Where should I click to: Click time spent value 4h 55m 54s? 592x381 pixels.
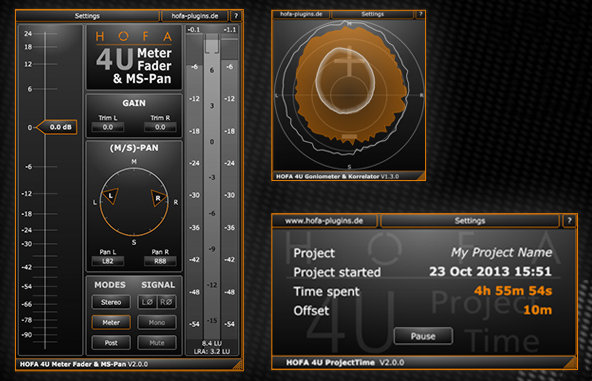click(x=513, y=291)
